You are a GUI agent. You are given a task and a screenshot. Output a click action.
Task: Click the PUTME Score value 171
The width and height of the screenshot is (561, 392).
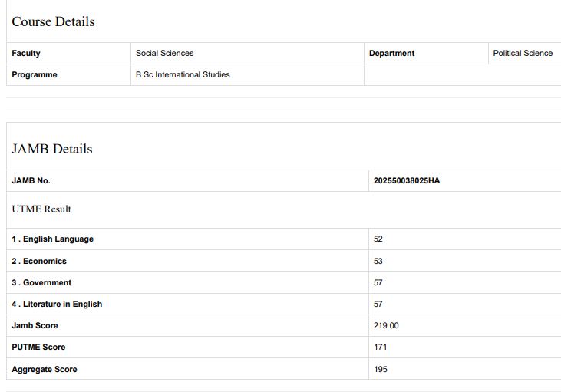(x=381, y=348)
